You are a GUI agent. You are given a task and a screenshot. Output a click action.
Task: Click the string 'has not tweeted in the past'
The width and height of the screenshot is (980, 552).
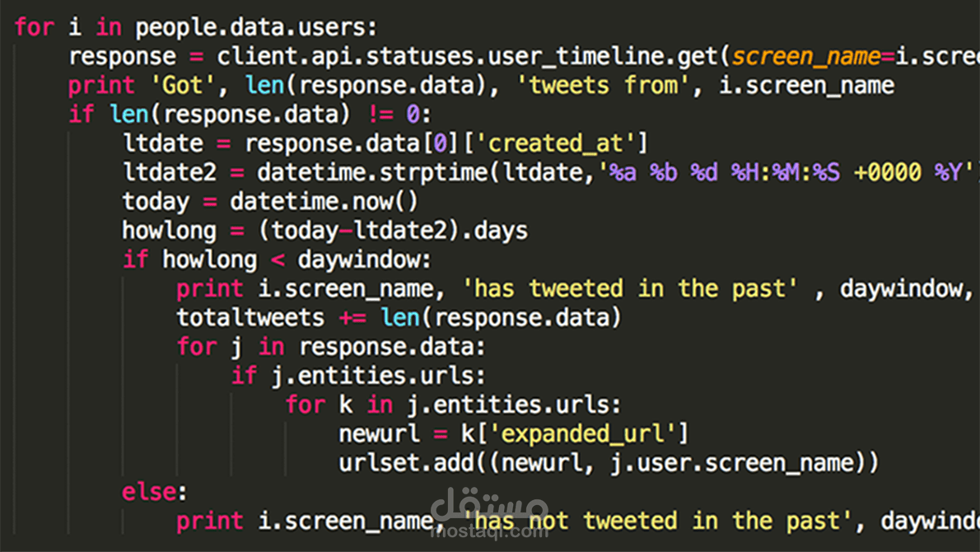point(657,521)
